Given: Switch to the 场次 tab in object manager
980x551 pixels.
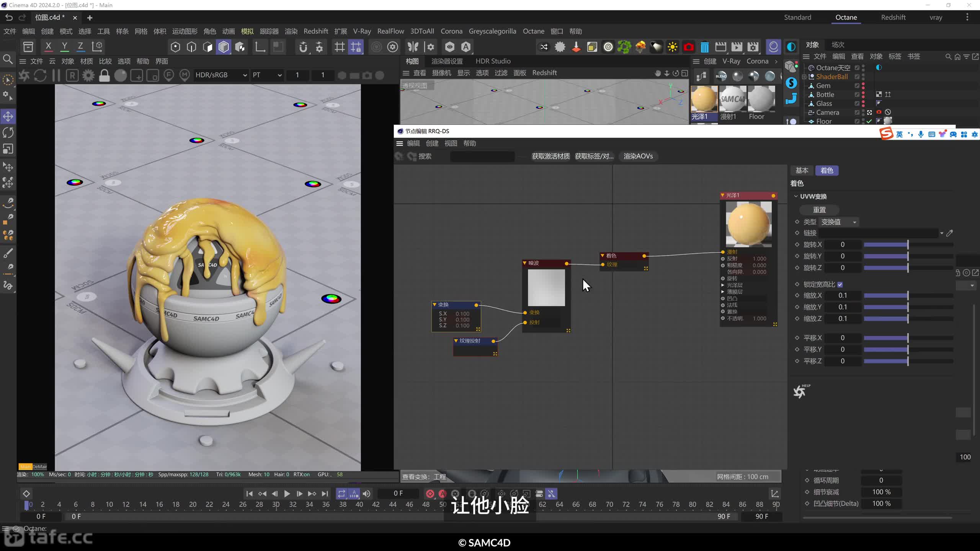Looking at the screenshot, I should 838,45.
